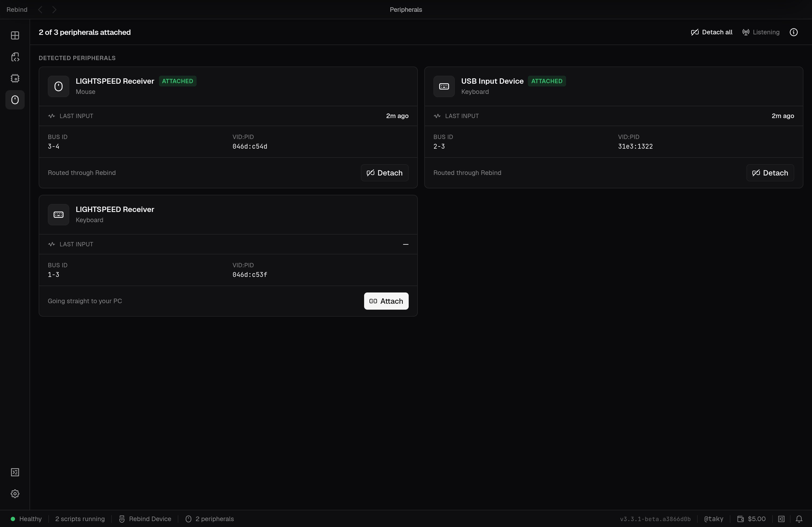
Task: Detach the USB Input Device keyboard
Action: [x=770, y=173]
